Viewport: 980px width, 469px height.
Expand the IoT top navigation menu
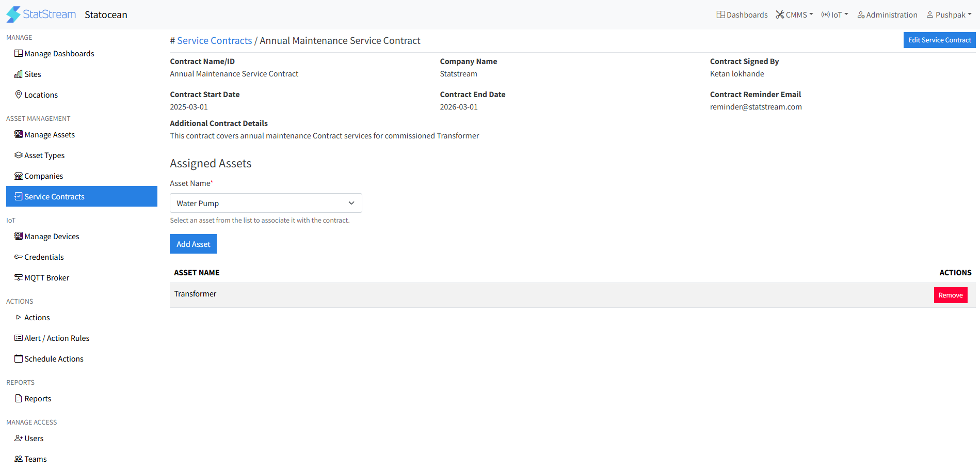click(835, 14)
